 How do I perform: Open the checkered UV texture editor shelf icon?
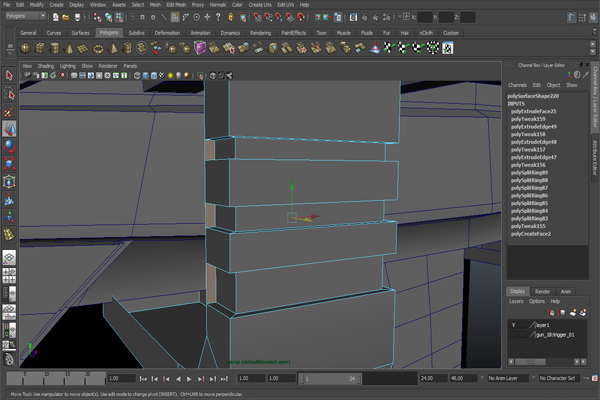pyautogui.click(x=448, y=48)
